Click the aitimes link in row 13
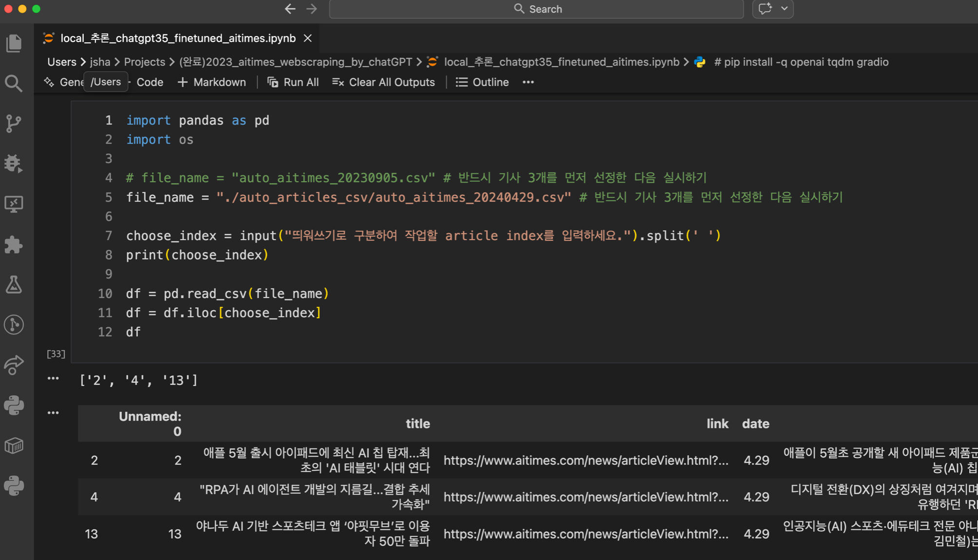The height and width of the screenshot is (560, 978). 586,534
